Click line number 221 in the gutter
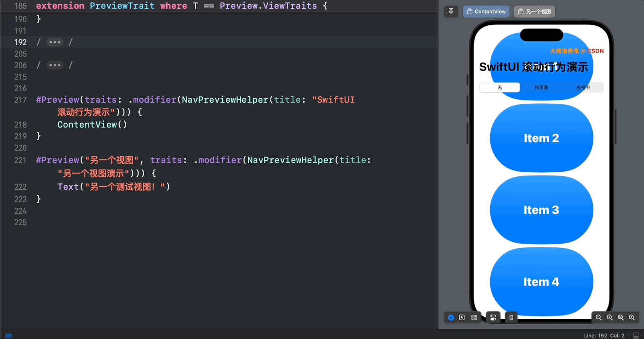 pyautogui.click(x=20, y=160)
